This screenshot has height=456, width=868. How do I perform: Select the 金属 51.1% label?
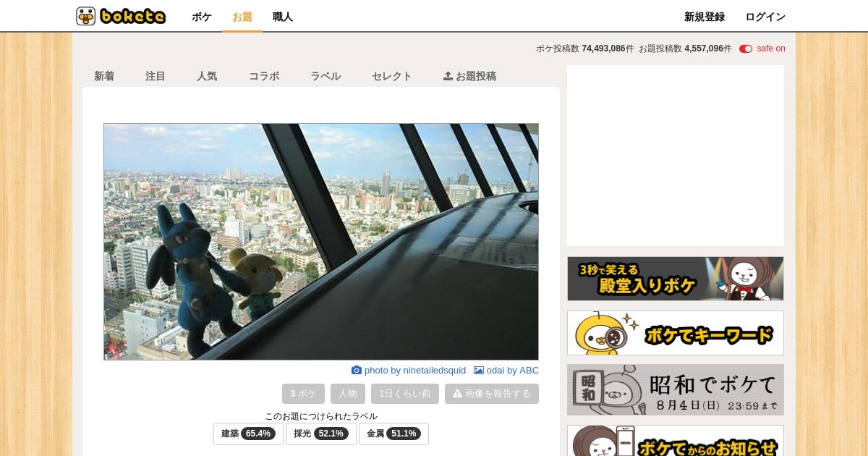[x=393, y=434]
